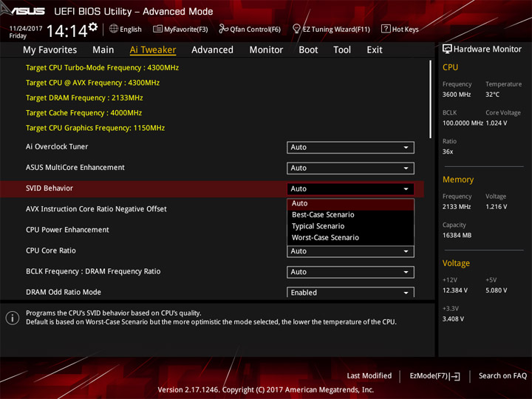
Task: Expand ASUS MultiCore Enhancement dropdown
Action: coord(350,168)
